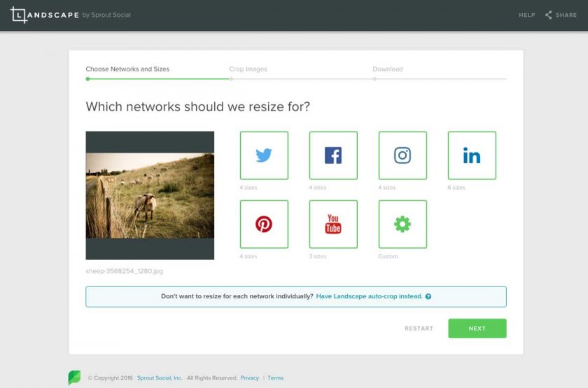Click the RESTART button
588x388 pixels.
pyautogui.click(x=419, y=328)
